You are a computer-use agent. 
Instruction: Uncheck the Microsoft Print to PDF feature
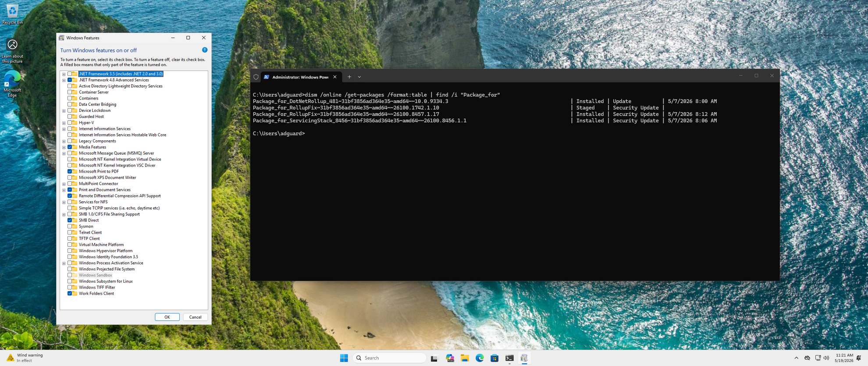tap(70, 171)
